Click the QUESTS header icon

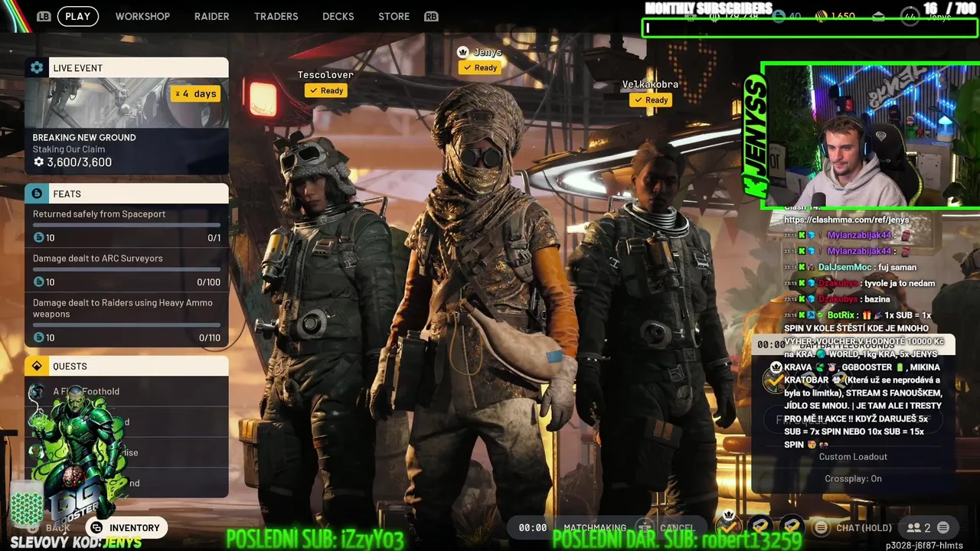(x=37, y=366)
